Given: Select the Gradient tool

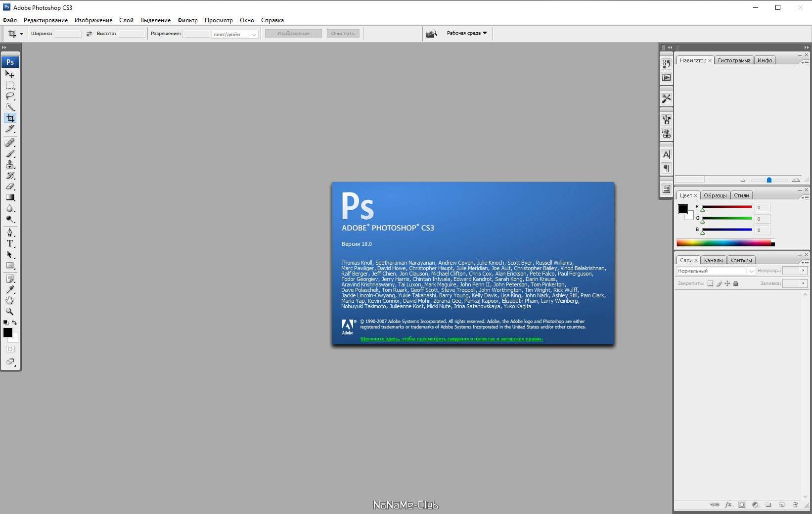Looking at the screenshot, I should click(10, 197).
